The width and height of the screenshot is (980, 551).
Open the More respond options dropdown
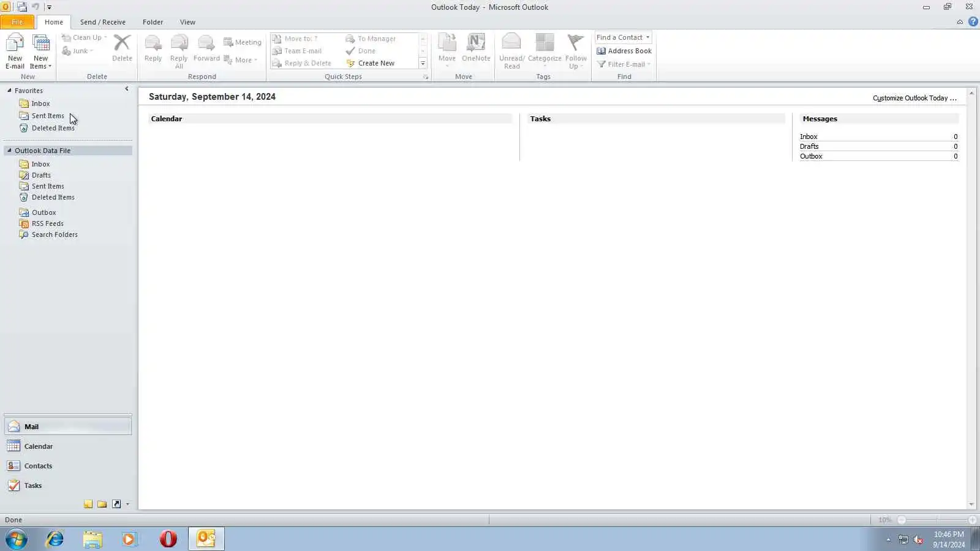241,60
